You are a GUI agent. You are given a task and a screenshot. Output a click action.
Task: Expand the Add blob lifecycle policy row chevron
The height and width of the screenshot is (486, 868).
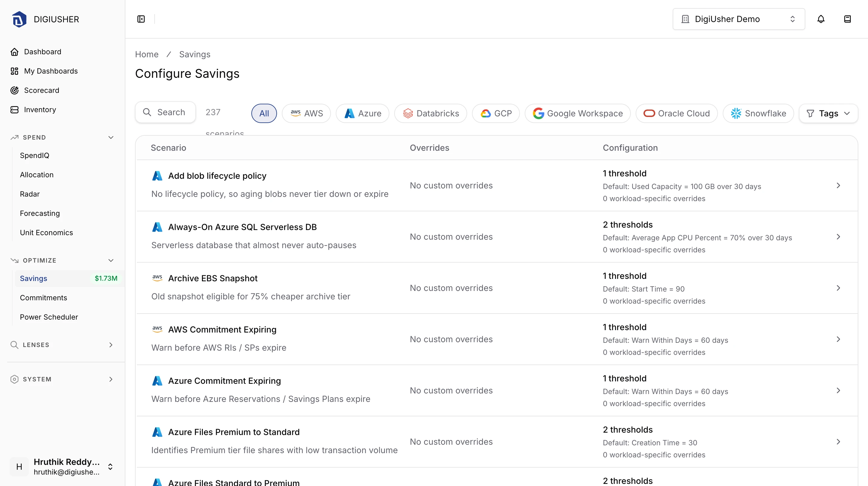tap(838, 186)
